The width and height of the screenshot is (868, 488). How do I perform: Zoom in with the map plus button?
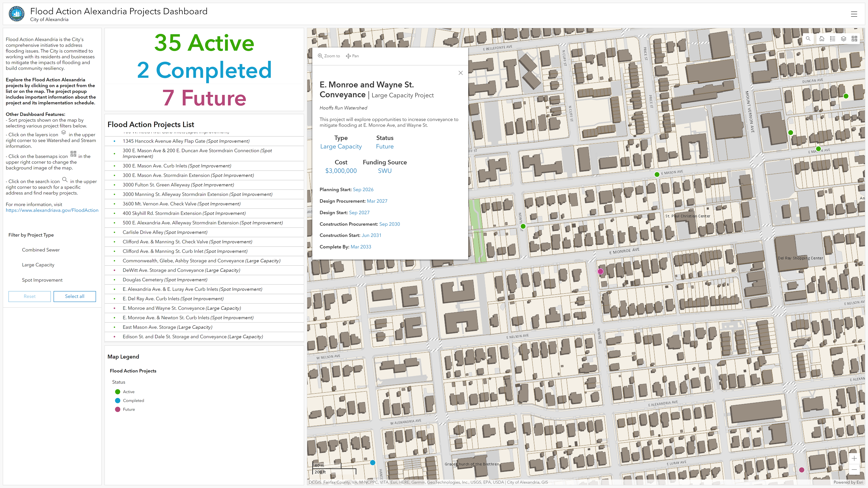point(854,458)
